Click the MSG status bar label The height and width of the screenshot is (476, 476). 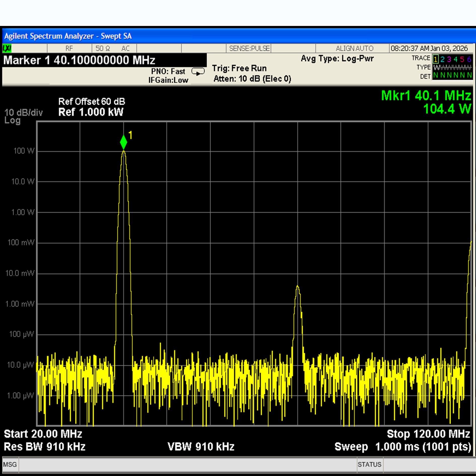10,464
